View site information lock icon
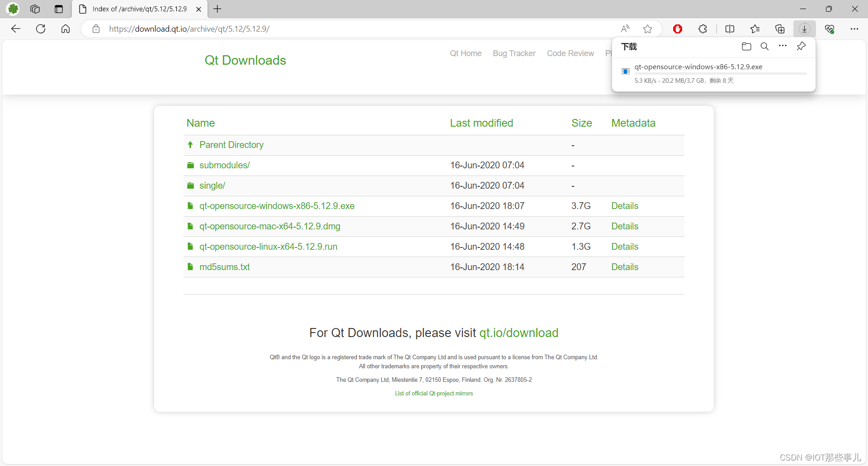 click(x=96, y=29)
